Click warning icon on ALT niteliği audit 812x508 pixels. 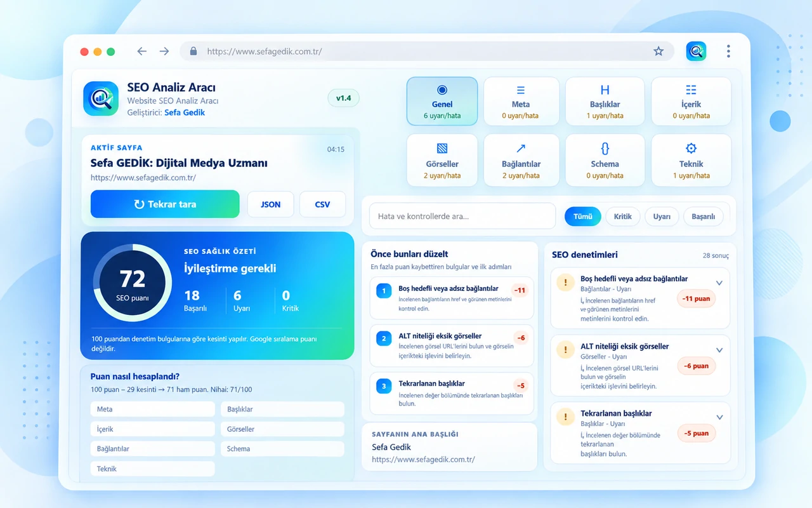coord(565,350)
